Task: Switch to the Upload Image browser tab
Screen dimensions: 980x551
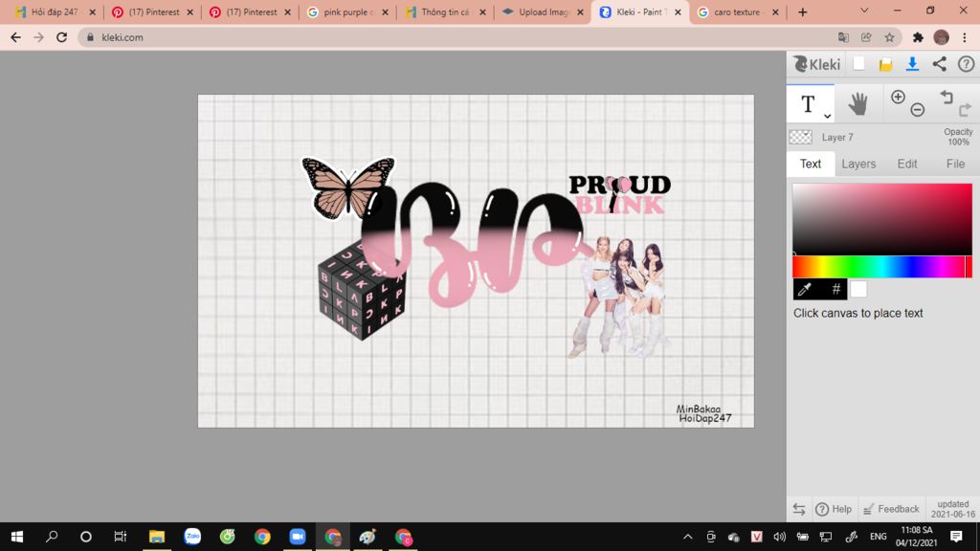Action: pyautogui.click(x=542, y=11)
